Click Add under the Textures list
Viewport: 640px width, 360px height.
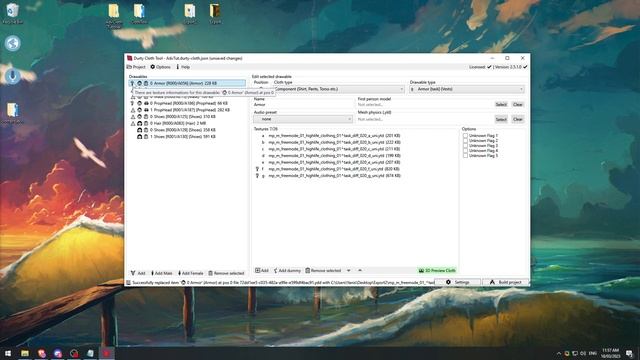pos(262,271)
